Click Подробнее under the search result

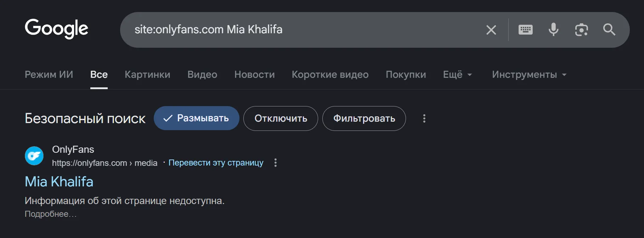(x=50, y=214)
